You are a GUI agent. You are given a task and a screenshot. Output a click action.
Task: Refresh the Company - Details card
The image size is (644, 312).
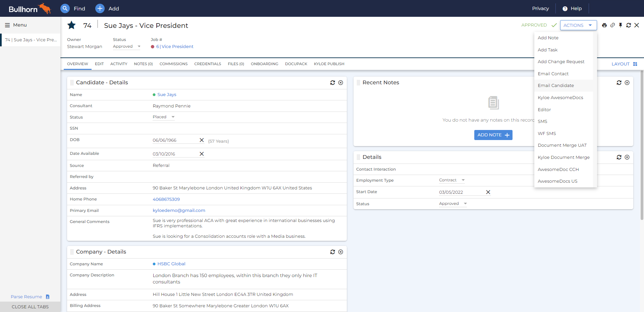tap(332, 252)
